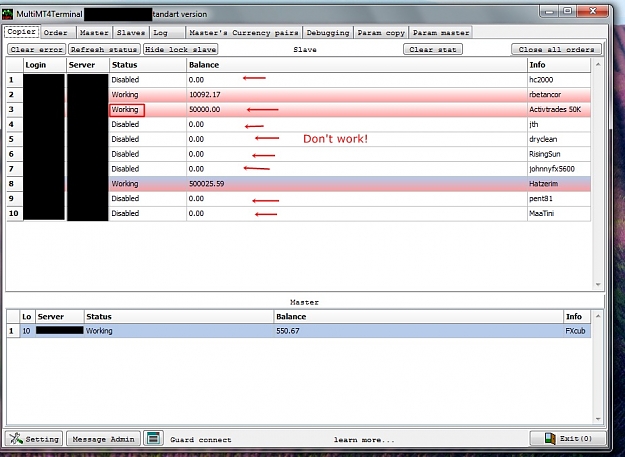The height and width of the screenshot is (457, 625).
Task: Click balance cell 500025.59
Action: 356,184
